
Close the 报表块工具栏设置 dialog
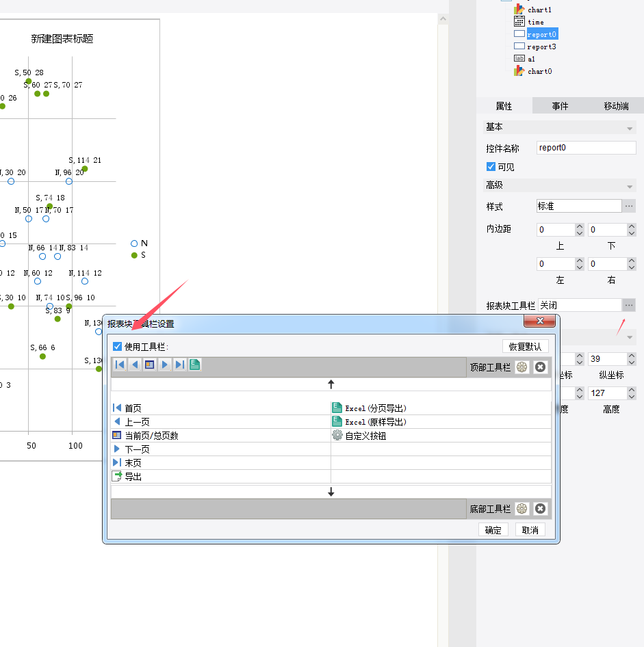[x=540, y=321]
